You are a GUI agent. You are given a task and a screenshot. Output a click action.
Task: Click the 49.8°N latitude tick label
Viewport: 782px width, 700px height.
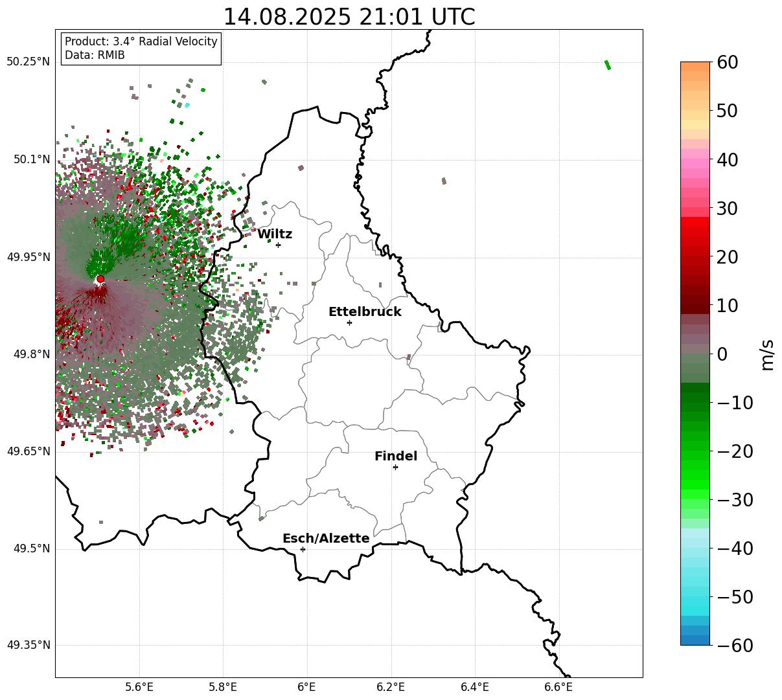(x=31, y=354)
